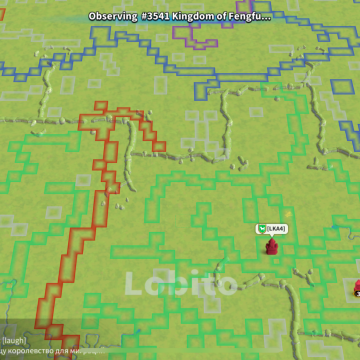360x360 pixels.
Task: Click the 'Observing #3541 Kingdom of Fengfu...' banner
Action: (180, 17)
